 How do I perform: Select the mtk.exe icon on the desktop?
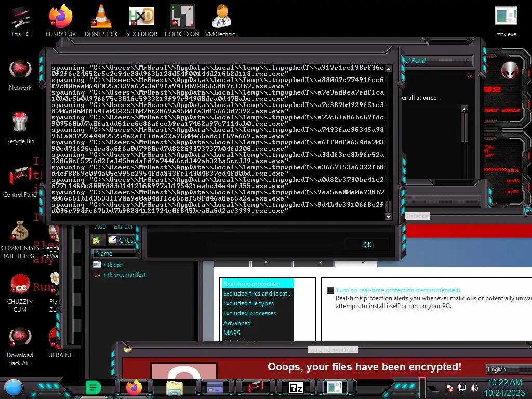click(x=506, y=22)
